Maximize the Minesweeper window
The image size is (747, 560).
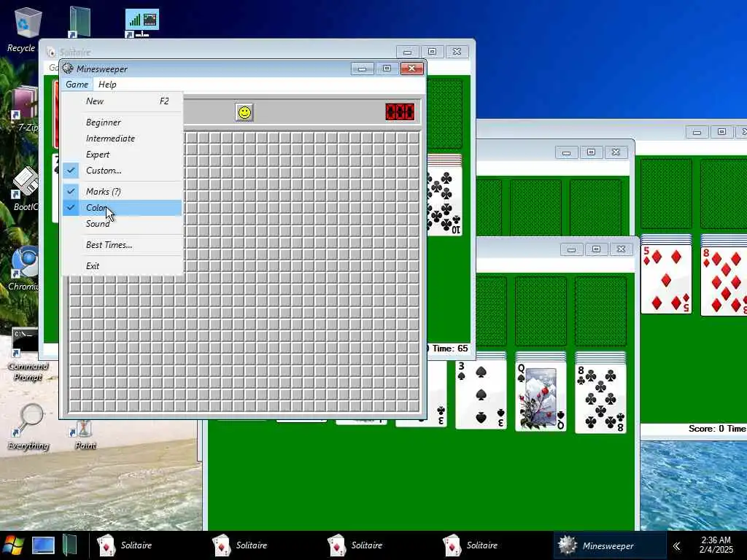387,69
